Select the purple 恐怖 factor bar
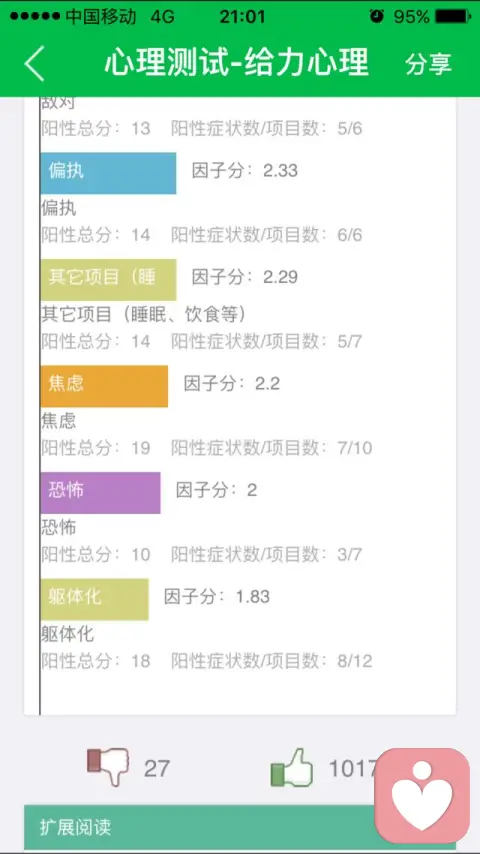The image size is (480, 854). [x=100, y=492]
